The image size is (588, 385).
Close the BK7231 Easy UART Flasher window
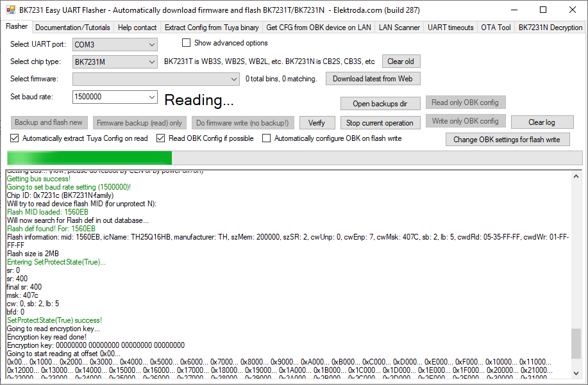pyautogui.click(x=572, y=10)
